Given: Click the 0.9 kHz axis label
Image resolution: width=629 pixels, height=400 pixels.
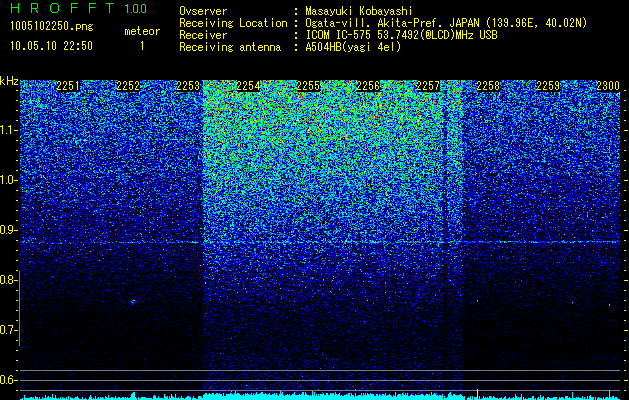Looking at the screenshot, I should (8, 230).
